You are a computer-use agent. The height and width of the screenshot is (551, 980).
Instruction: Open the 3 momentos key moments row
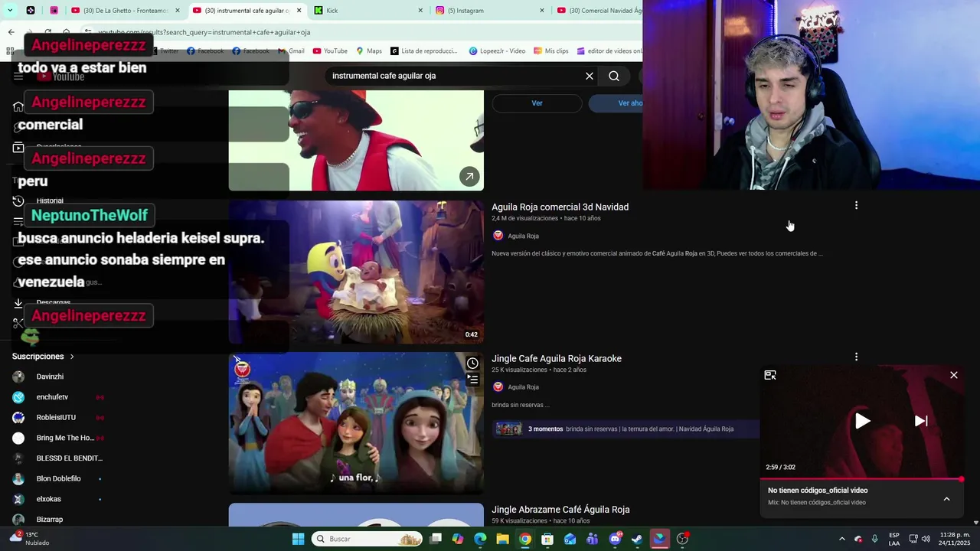pyautogui.click(x=626, y=429)
